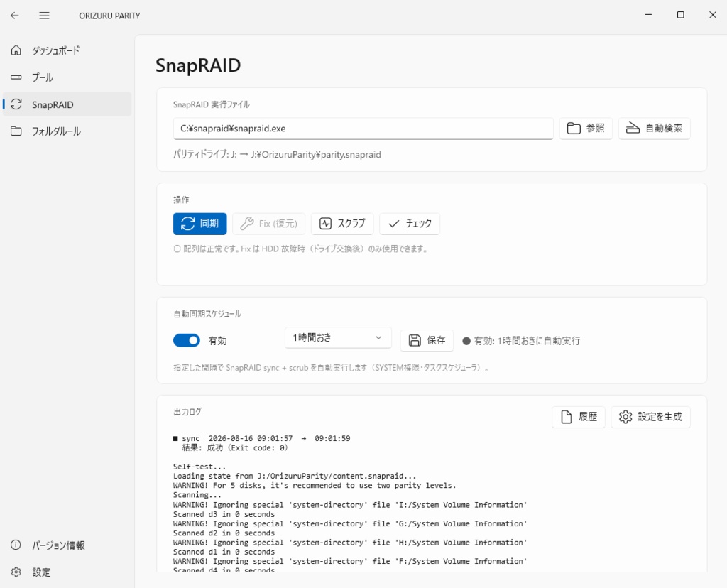The width and height of the screenshot is (727, 588).
Task: Open 履歴 log history
Action: [578, 417]
